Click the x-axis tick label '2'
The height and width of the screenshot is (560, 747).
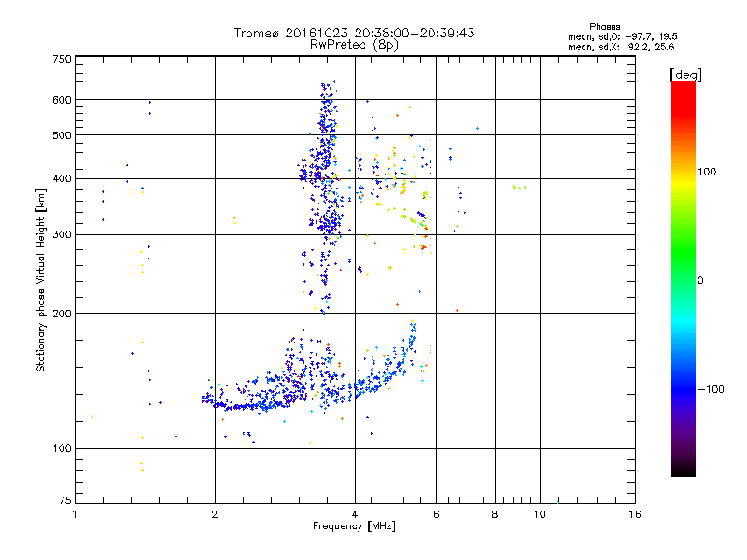215,514
